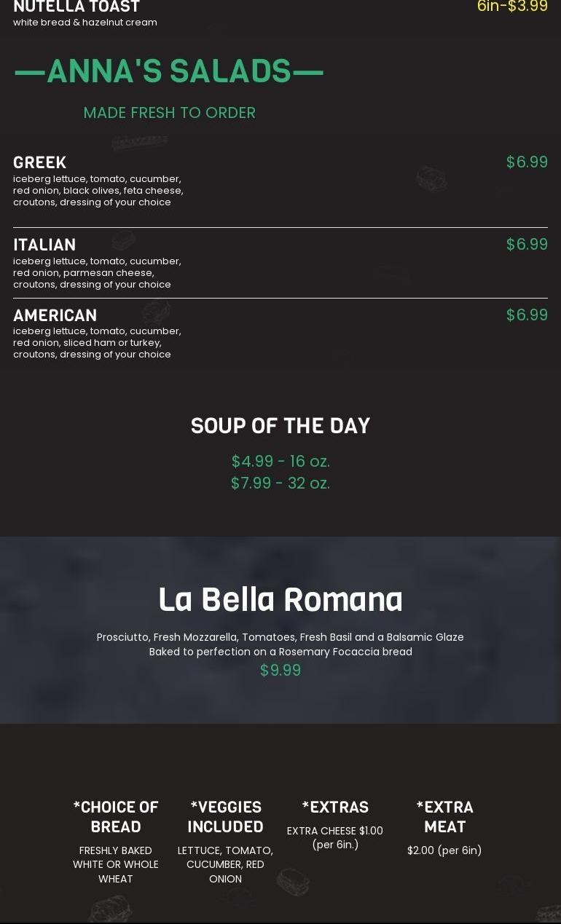Click the American salad $6.99 price

pyautogui.click(x=527, y=315)
